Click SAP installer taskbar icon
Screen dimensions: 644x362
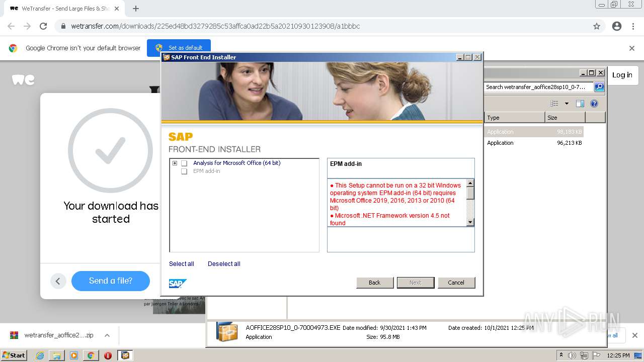click(x=125, y=355)
